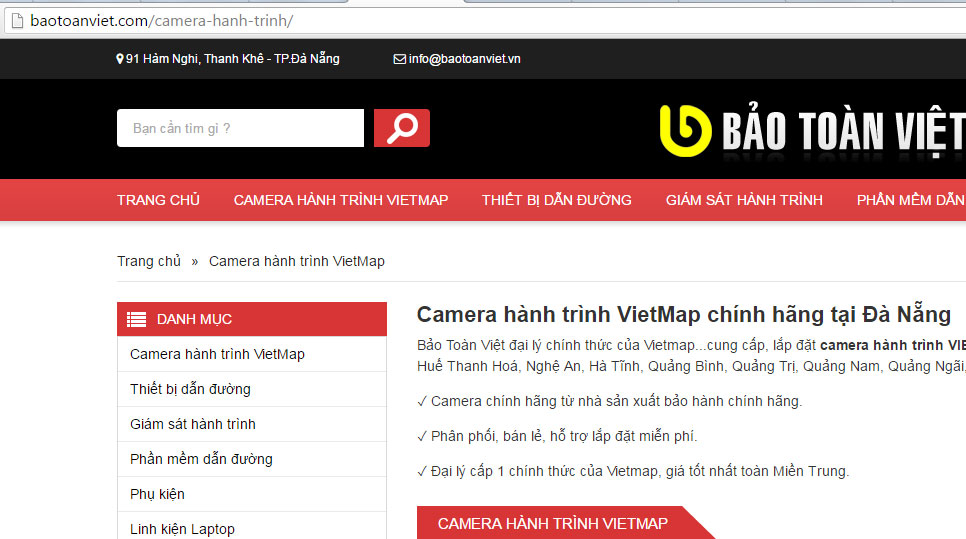Click the browser URL address bar
The width and height of the screenshot is (966, 539).
487,21
